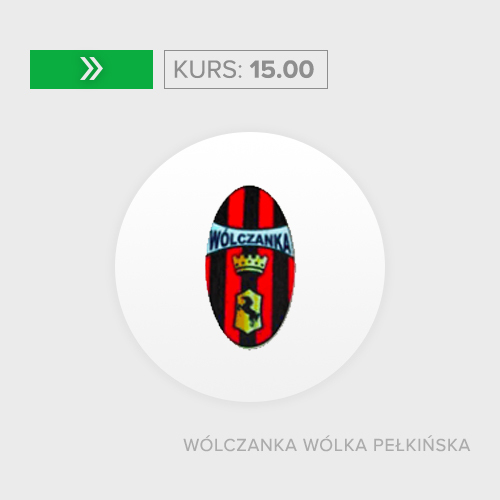This screenshot has width=500, height=500.
Task: Click the 15.00 odds value
Action: (x=282, y=69)
